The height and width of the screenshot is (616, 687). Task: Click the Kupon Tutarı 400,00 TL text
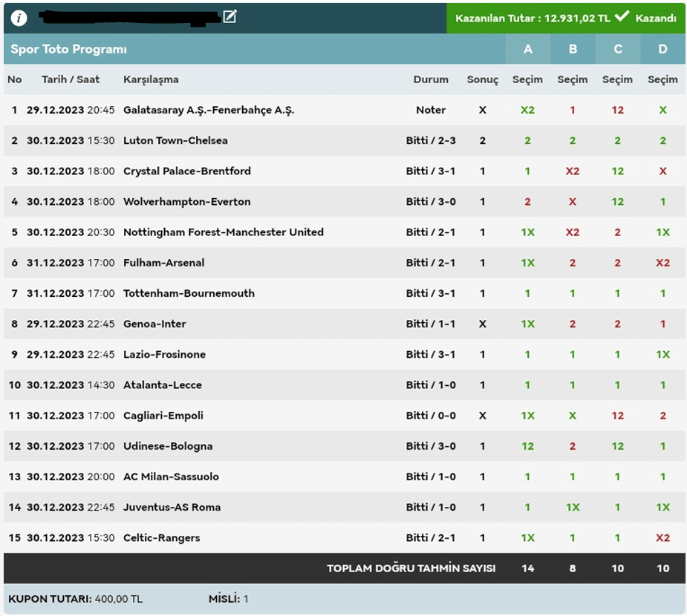click(x=76, y=599)
